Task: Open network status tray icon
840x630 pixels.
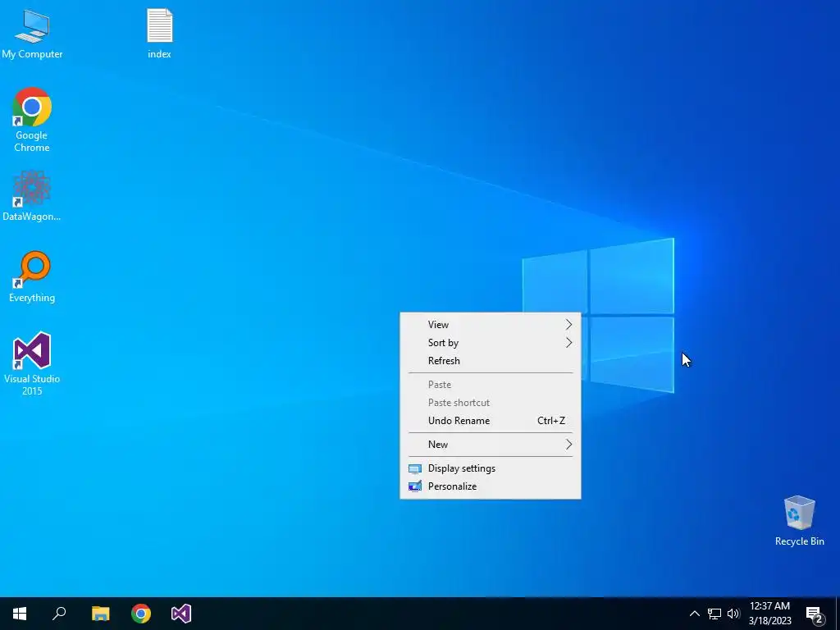Action: pyautogui.click(x=714, y=614)
